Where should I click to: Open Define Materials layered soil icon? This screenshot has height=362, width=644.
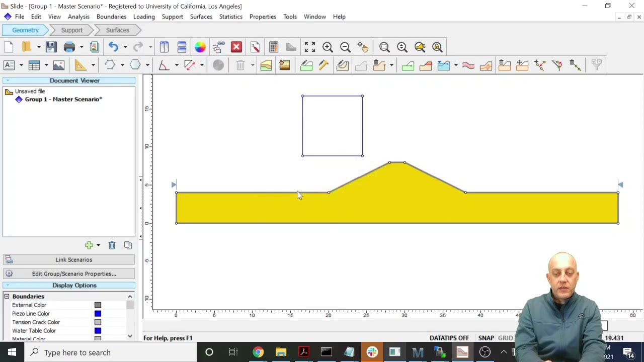(x=266, y=65)
